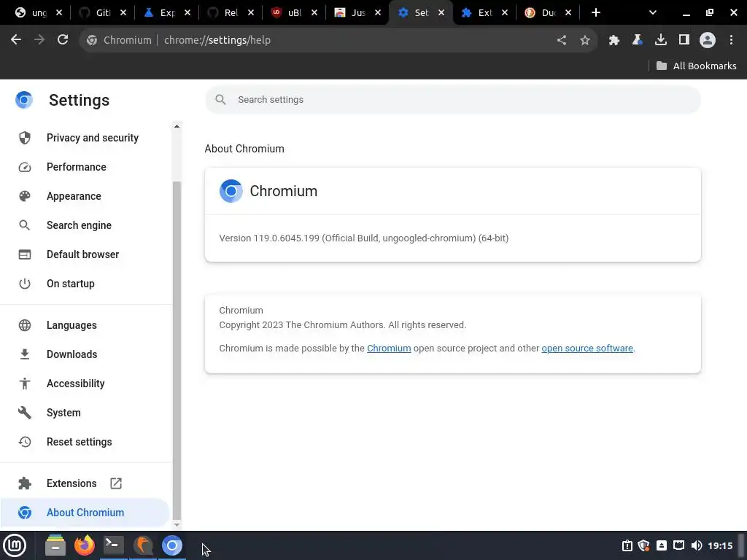Open the profile avatar menu
This screenshot has width=747, height=560.
[x=708, y=40]
